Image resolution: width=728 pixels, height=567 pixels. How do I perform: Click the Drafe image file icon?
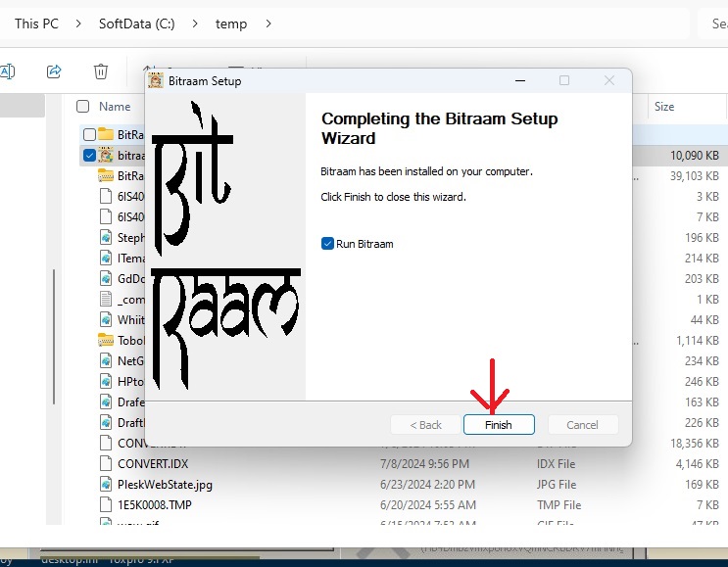[106, 402]
